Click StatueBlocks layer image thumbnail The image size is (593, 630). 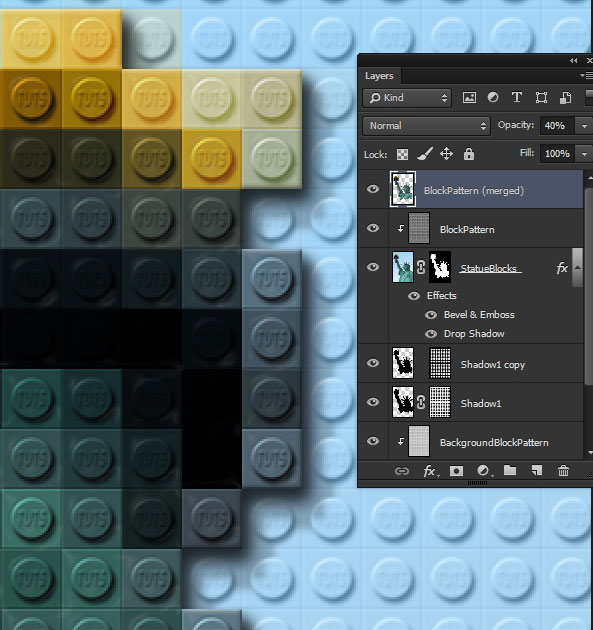(403, 267)
